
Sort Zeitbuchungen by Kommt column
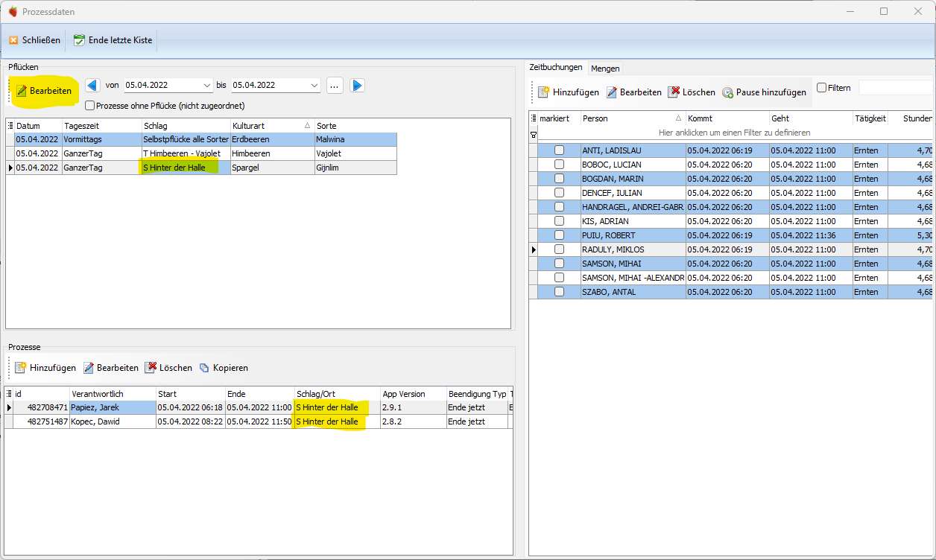[727, 118]
